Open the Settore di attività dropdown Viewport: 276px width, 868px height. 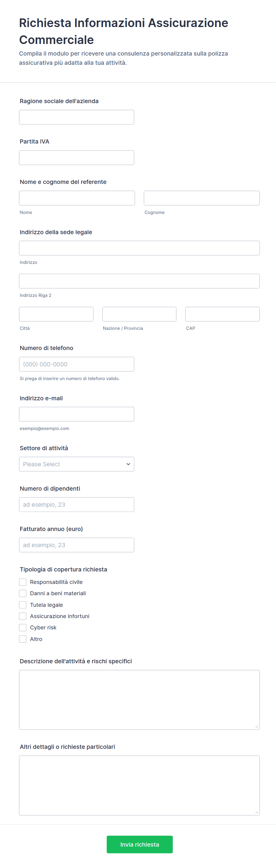pyautogui.click(x=76, y=464)
